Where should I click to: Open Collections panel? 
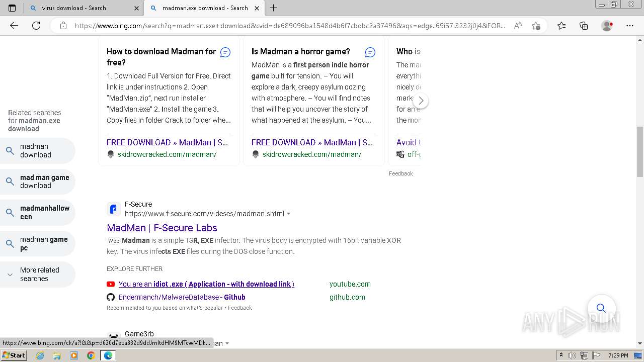coord(584,26)
